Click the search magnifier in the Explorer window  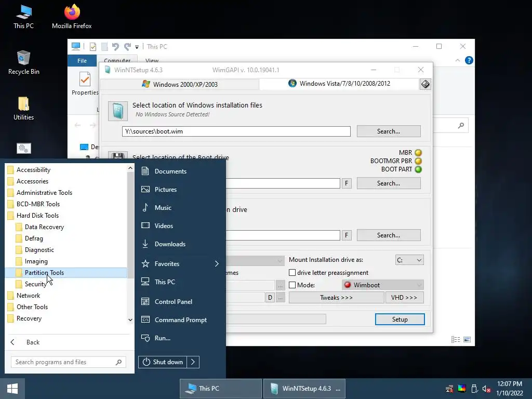pos(461,126)
